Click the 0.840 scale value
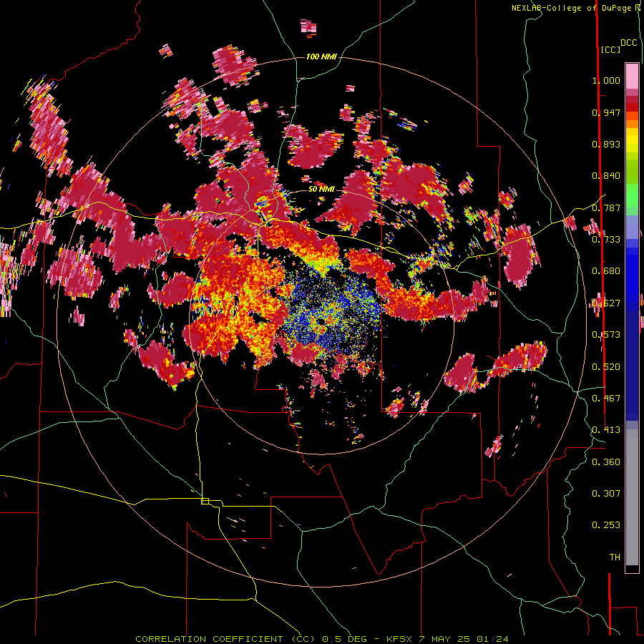This screenshot has width=644, height=644. point(606,176)
